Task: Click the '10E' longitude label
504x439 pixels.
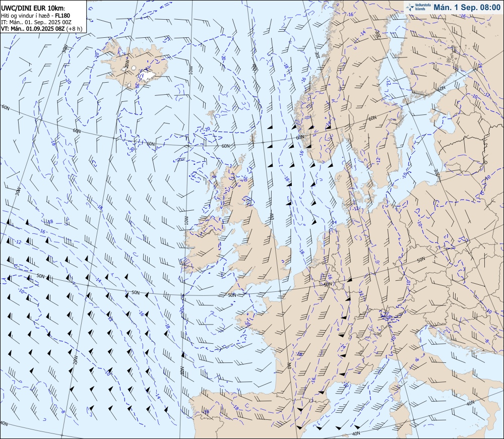Action: pyautogui.click(x=317, y=55)
